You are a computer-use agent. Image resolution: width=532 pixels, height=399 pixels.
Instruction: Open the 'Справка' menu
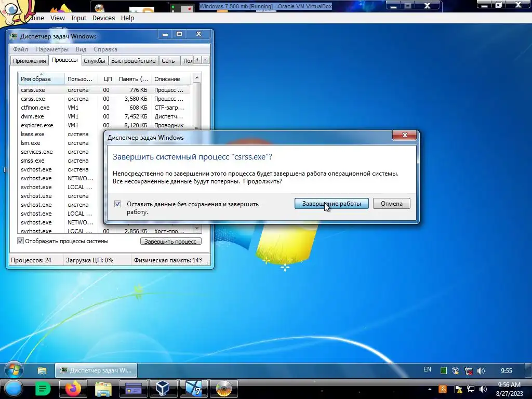[x=105, y=49]
